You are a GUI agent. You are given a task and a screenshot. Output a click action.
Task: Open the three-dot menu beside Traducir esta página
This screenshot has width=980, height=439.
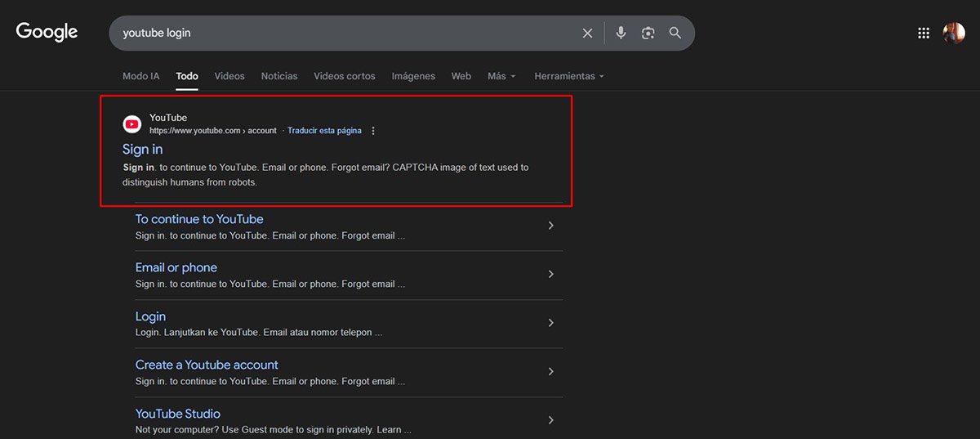[373, 131]
